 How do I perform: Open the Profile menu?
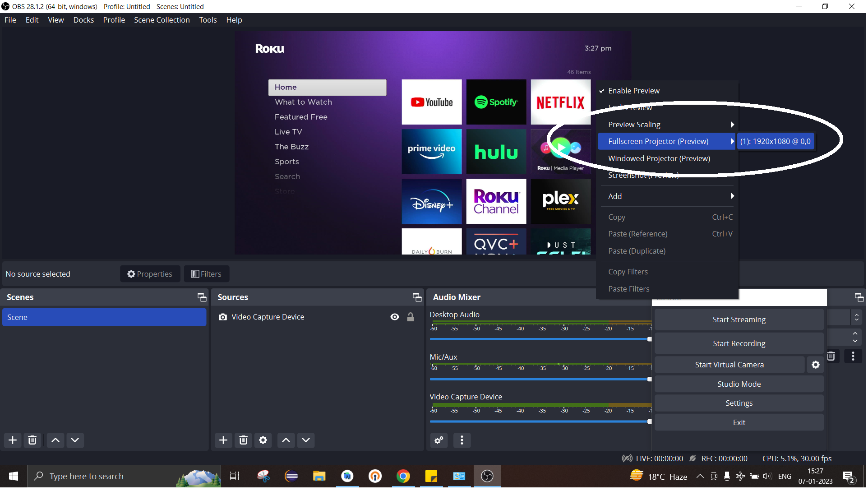tap(114, 20)
